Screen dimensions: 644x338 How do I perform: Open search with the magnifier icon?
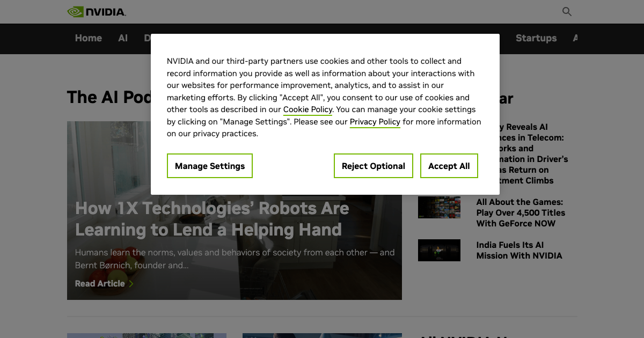567,11
